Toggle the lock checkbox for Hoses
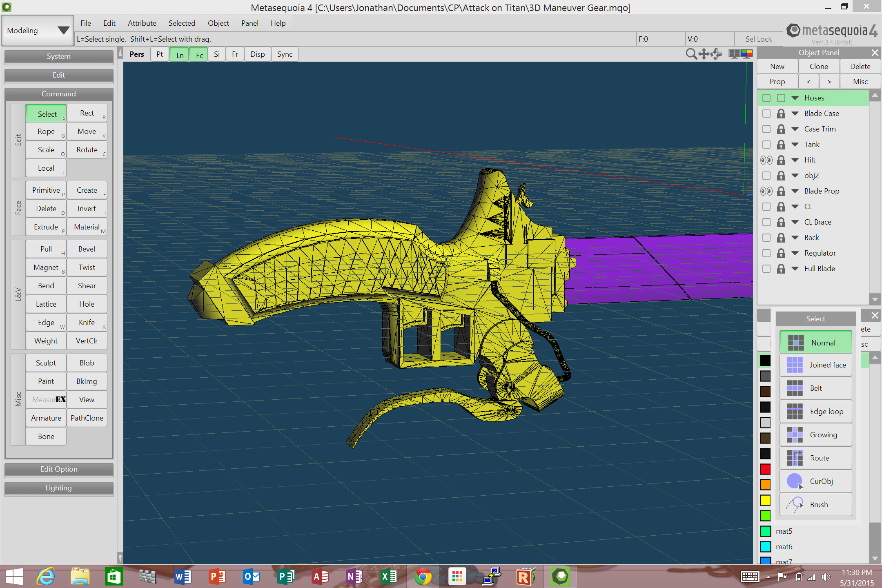This screenshot has width=882, height=588. [781, 98]
